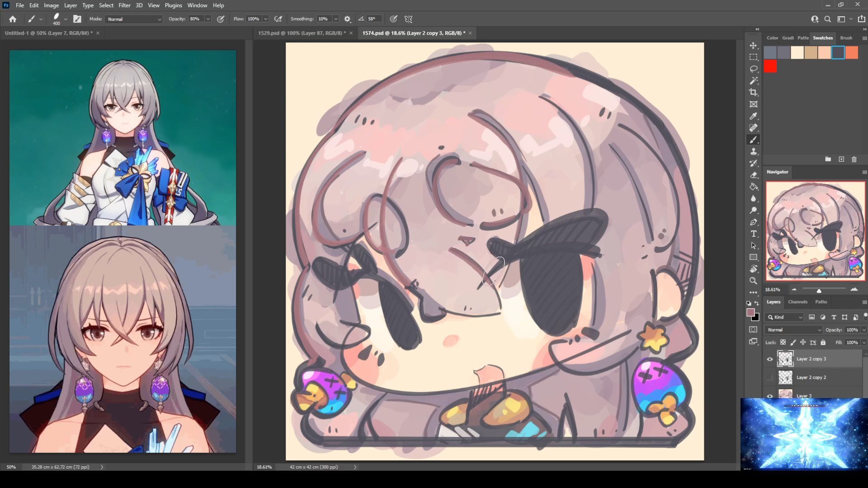Select the Paint Bucket tool

coord(753,187)
